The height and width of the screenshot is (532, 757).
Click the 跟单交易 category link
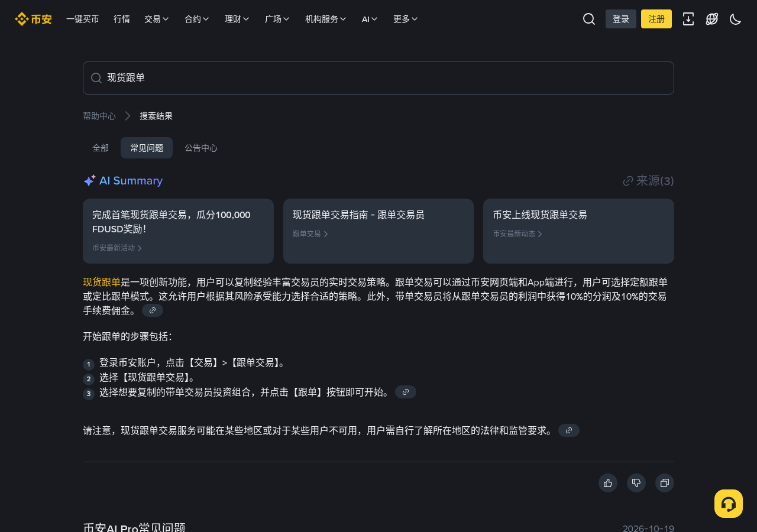310,234
